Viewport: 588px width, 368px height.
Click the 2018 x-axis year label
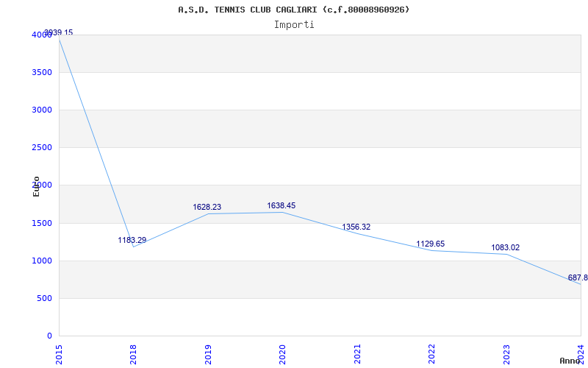pyautogui.click(x=134, y=353)
